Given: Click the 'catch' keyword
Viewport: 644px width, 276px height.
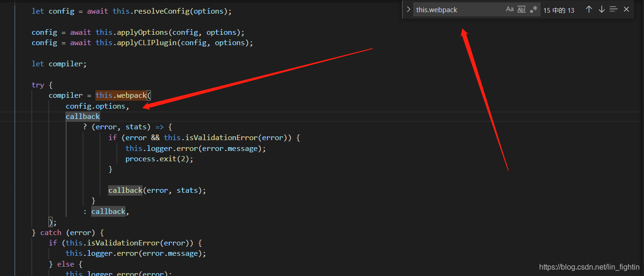Looking at the screenshot, I should click(51, 233).
